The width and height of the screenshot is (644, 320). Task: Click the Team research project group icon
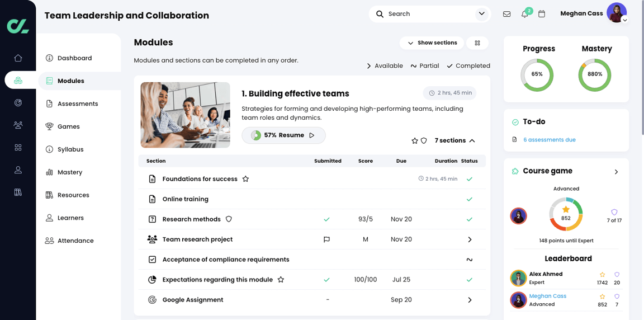(x=153, y=239)
